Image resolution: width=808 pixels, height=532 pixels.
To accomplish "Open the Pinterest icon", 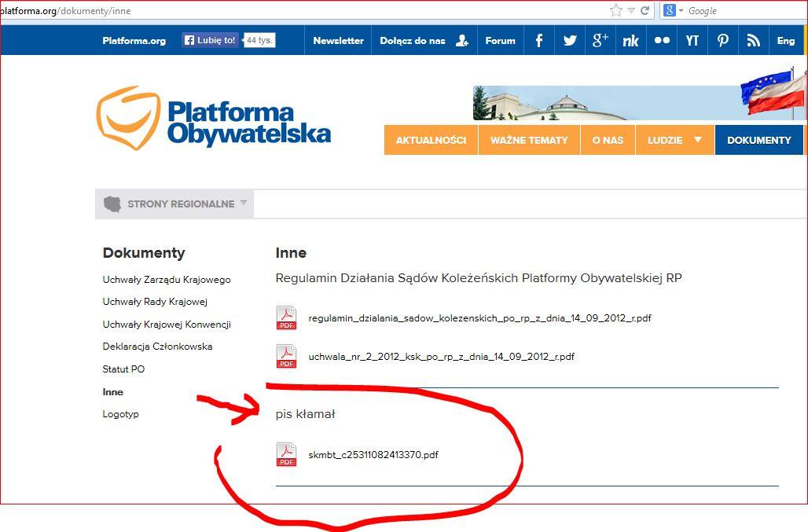I will (x=723, y=40).
